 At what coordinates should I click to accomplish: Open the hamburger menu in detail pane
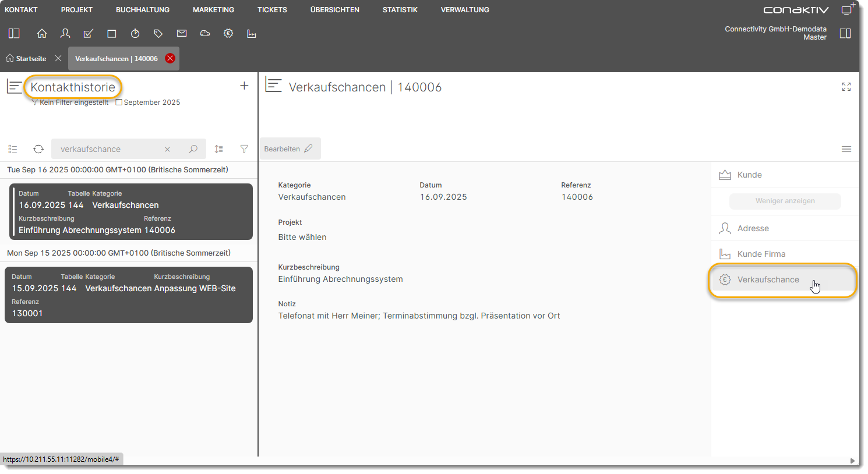coord(846,149)
